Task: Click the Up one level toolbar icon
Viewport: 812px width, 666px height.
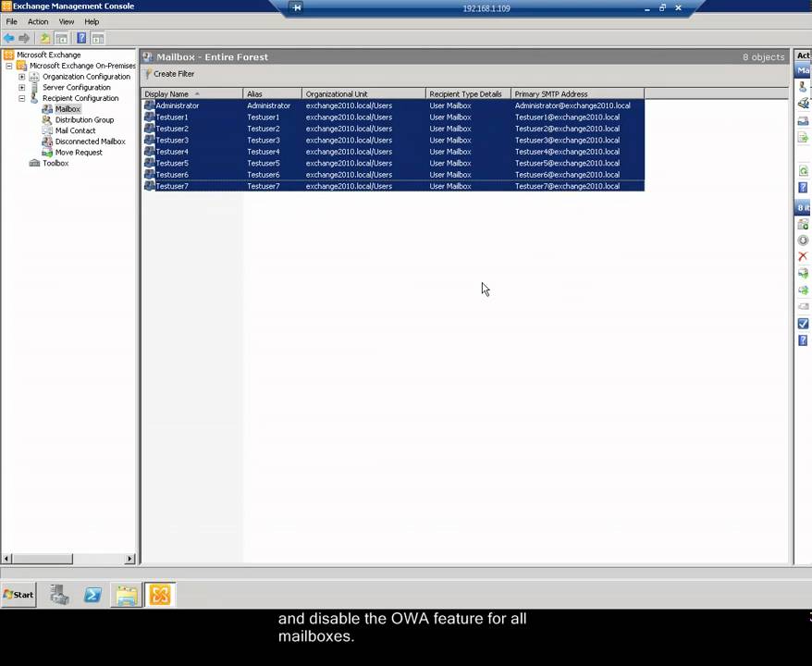Action: pos(45,38)
